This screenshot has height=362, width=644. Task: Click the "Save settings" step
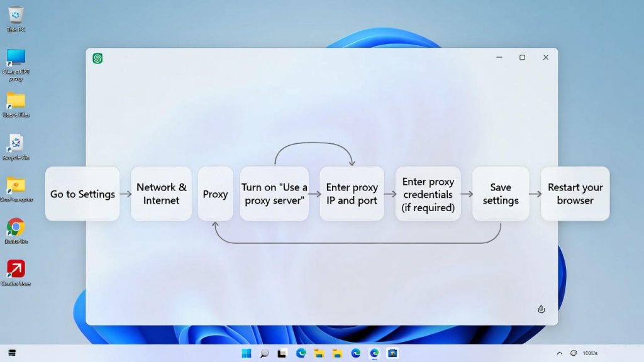(x=501, y=194)
